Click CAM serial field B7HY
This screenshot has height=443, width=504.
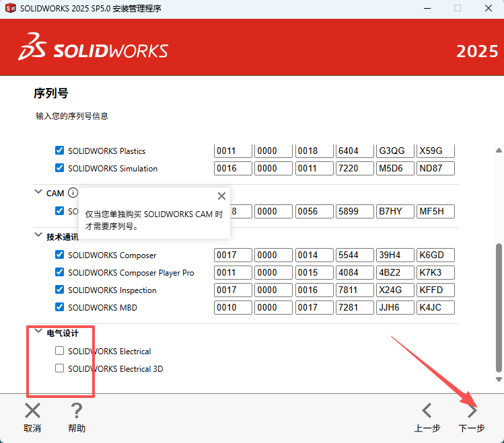(395, 211)
